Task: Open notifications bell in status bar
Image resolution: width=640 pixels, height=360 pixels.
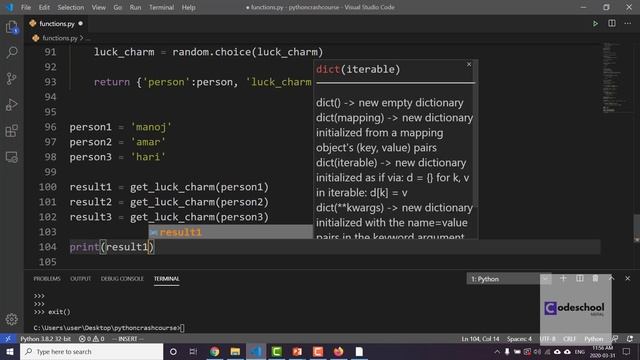Action: coord(630,339)
